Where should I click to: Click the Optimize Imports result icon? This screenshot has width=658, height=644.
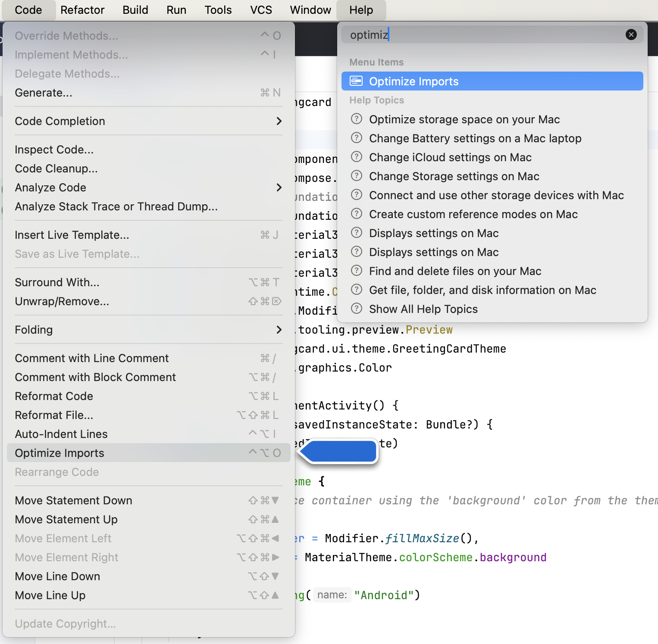pyautogui.click(x=356, y=81)
